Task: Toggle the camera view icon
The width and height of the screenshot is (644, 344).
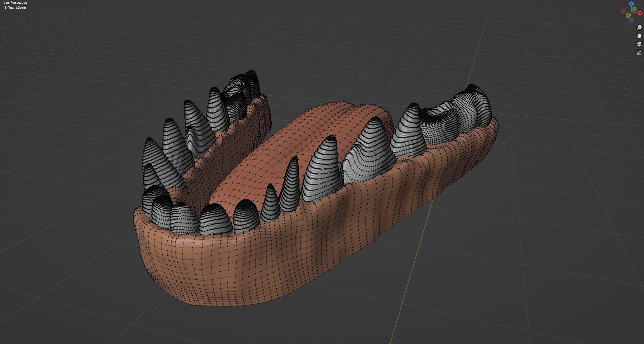Action: point(639,44)
